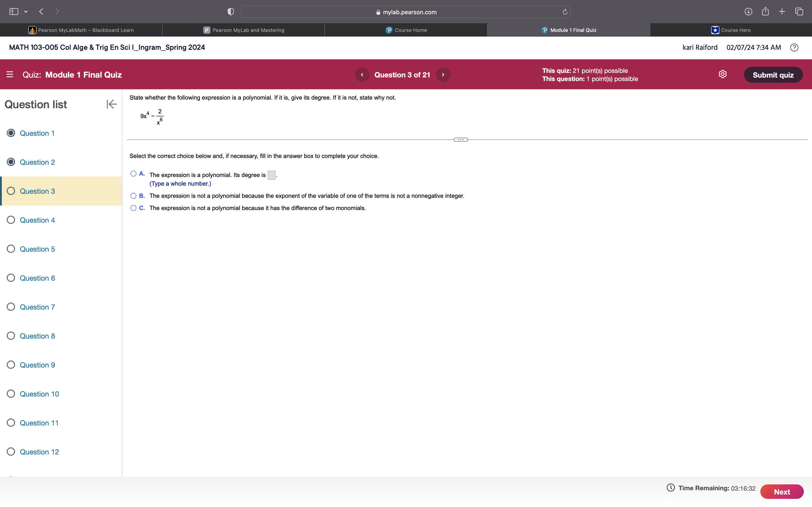812x507 pixels.
Task: Open Safari sidebar dropdown chevron
Action: click(26, 12)
